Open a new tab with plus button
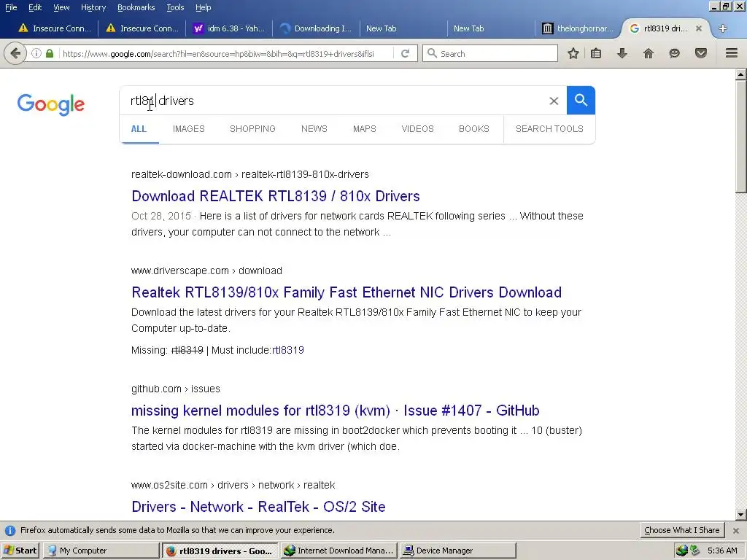The width and height of the screenshot is (747, 560). (723, 28)
